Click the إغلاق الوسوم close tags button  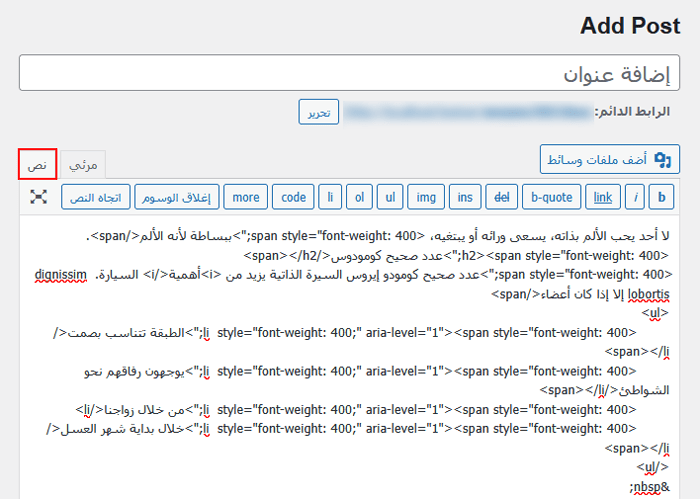(177, 197)
